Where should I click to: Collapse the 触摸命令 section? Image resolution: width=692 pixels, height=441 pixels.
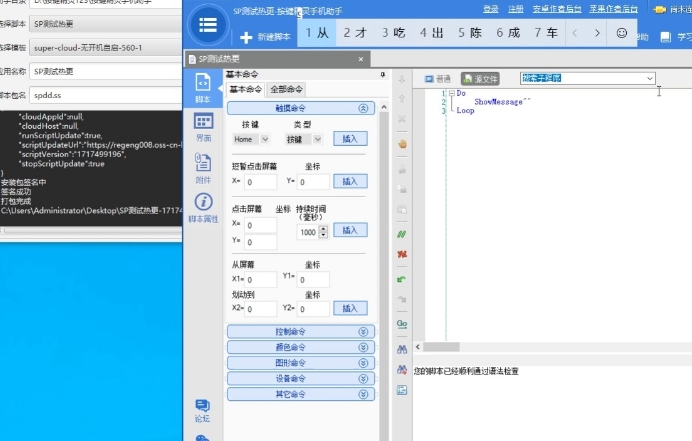pos(363,108)
